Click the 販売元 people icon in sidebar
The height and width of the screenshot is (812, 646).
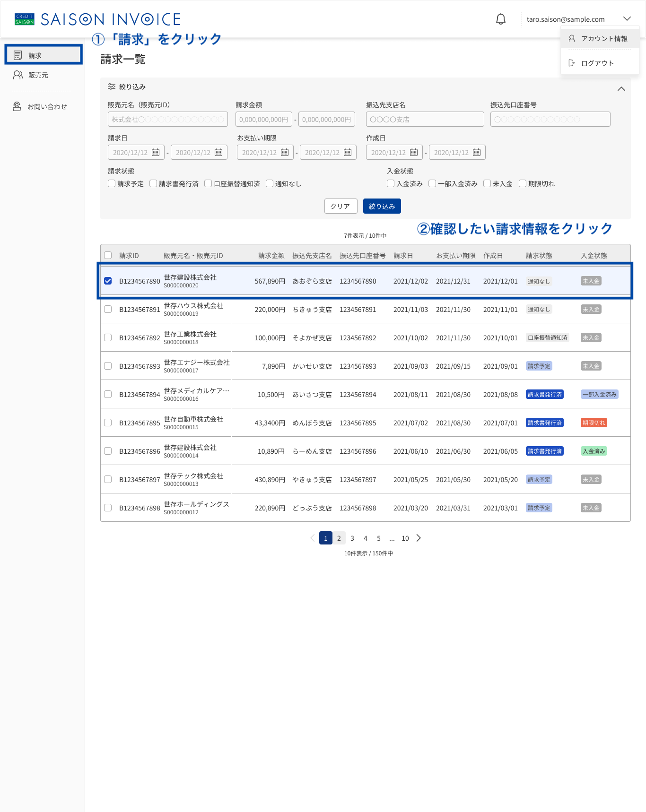click(18, 75)
